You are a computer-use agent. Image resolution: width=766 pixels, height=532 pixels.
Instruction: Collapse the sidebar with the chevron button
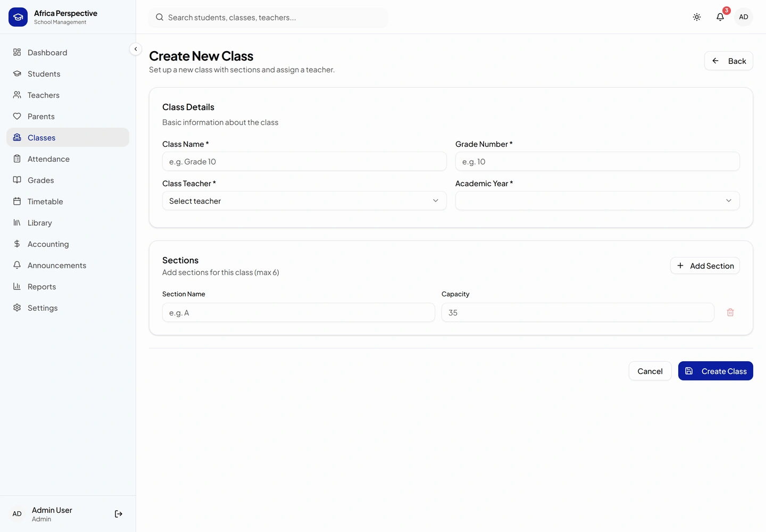click(136, 49)
